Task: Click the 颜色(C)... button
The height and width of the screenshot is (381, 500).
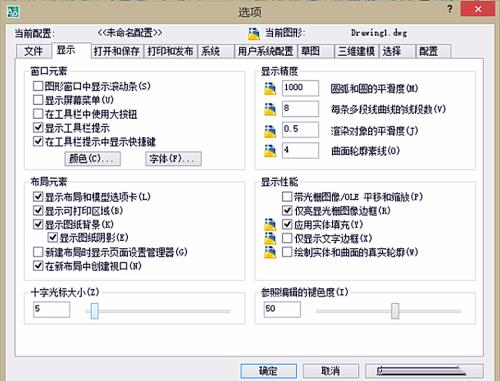Action: pyautogui.click(x=92, y=159)
